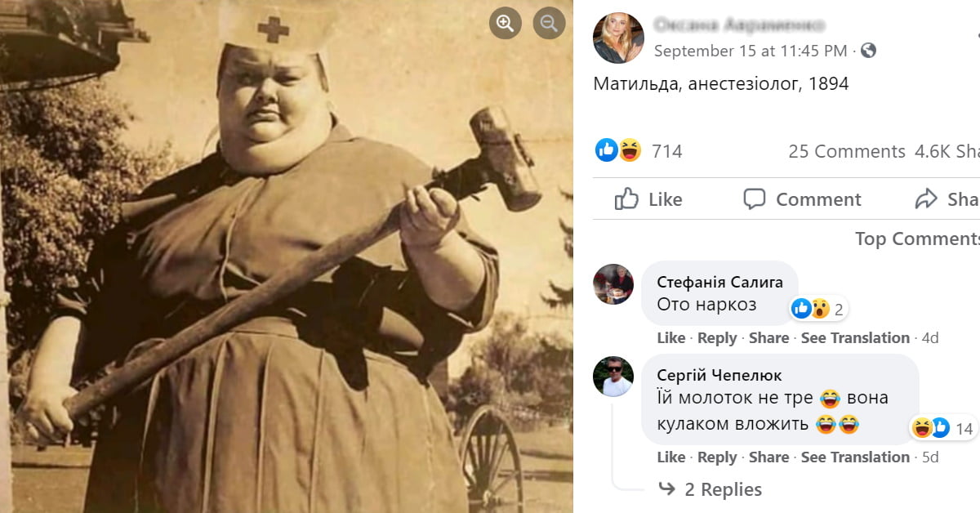The image size is (980, 513).
Task: Open Стефанія Салига's avatar
Action: (x=613, y=284)
